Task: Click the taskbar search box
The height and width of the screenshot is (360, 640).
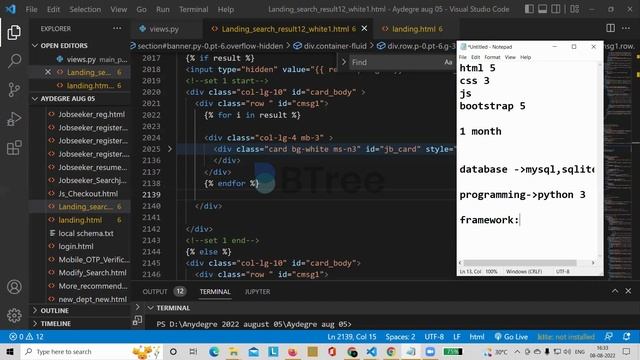Action: [91, 351]
